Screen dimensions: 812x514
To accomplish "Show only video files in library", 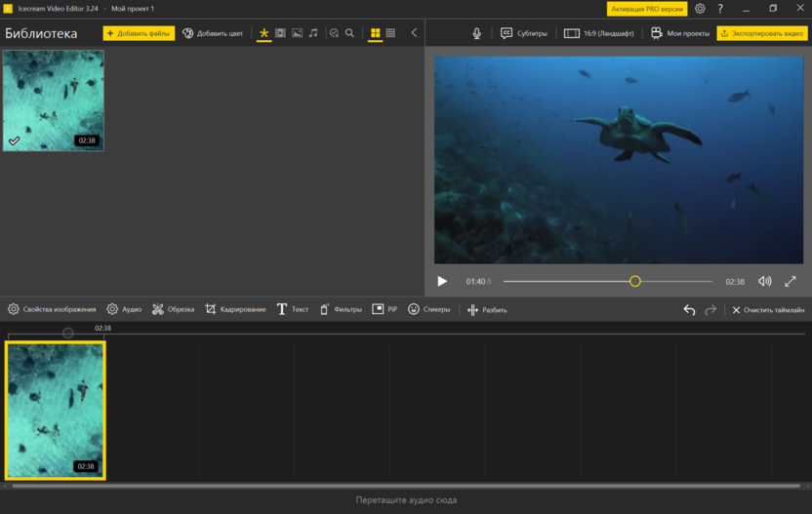I will coord(280,33).
